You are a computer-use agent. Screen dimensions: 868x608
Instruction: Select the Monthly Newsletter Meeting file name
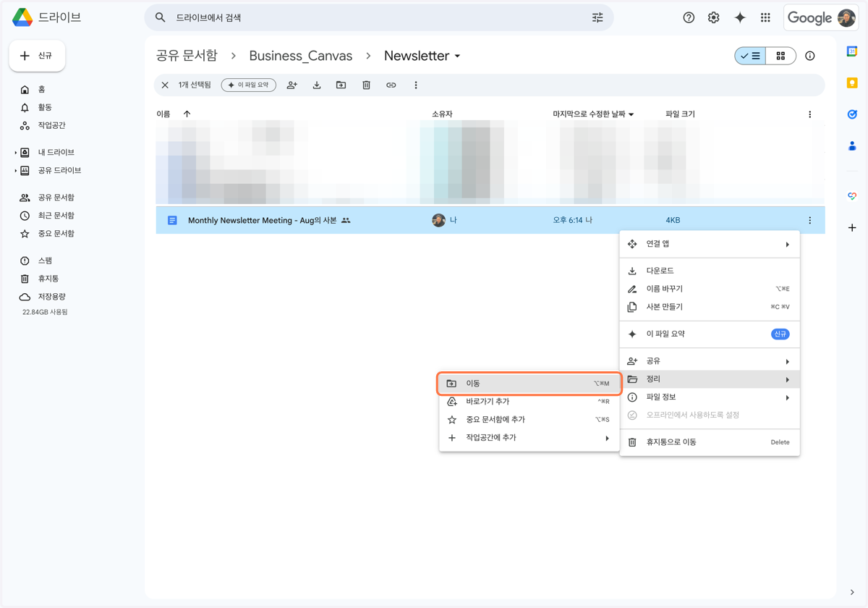263,220
